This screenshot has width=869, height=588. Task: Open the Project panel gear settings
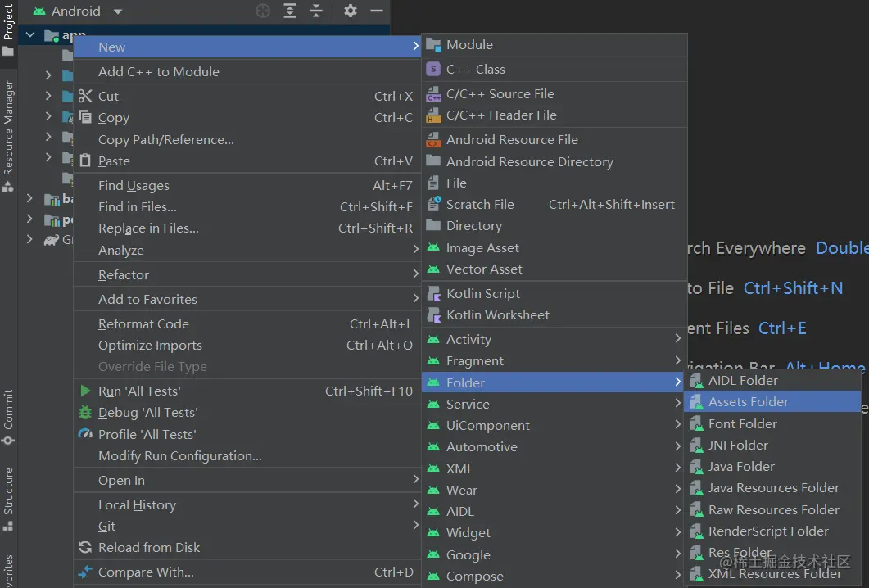coord(351,11)
